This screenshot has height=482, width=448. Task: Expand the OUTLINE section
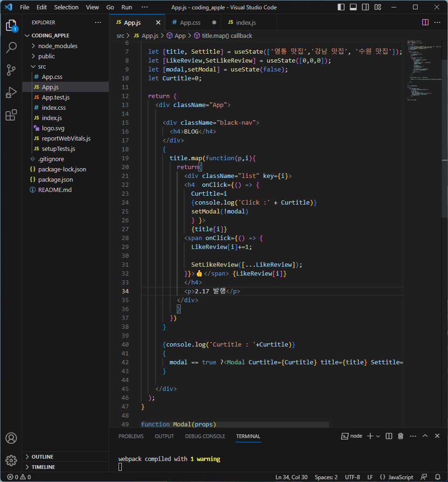pos(66,457)
